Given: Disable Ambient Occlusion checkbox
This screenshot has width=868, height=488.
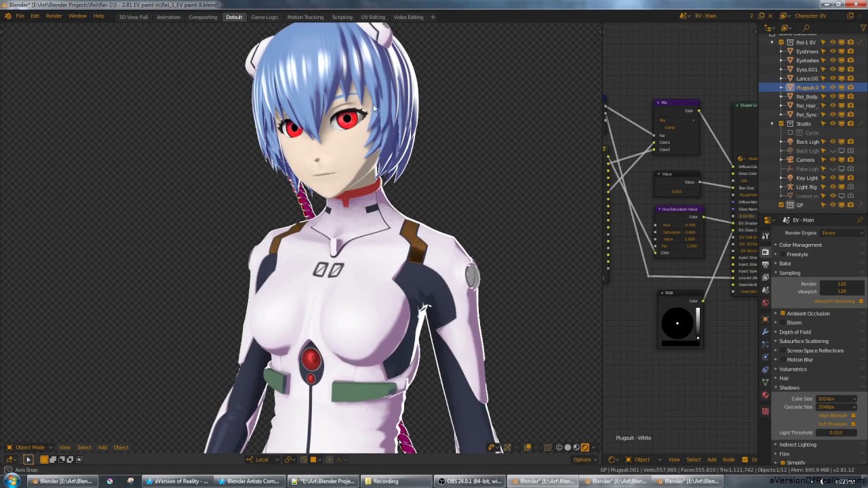Looking at the screenshot, I should (783, 314).
